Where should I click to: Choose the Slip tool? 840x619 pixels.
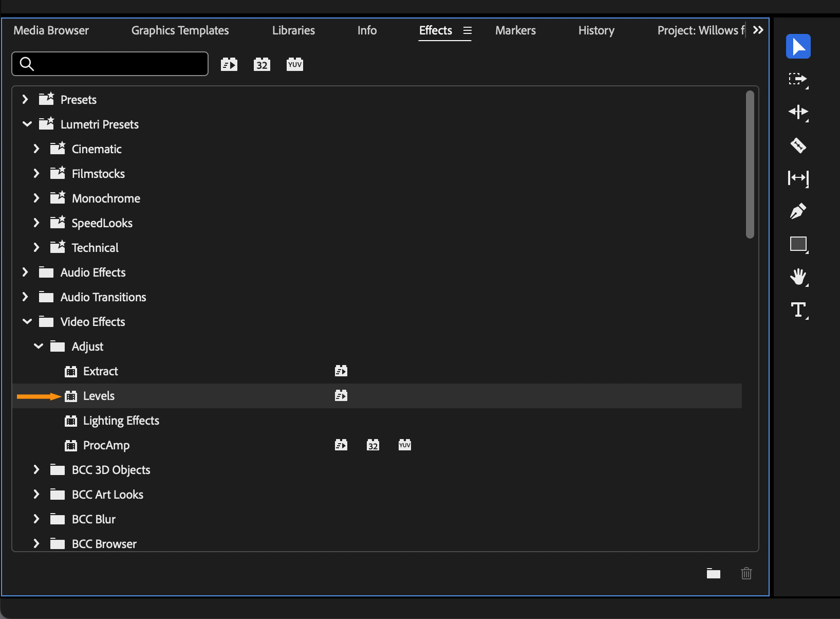[x=798, y=178]
